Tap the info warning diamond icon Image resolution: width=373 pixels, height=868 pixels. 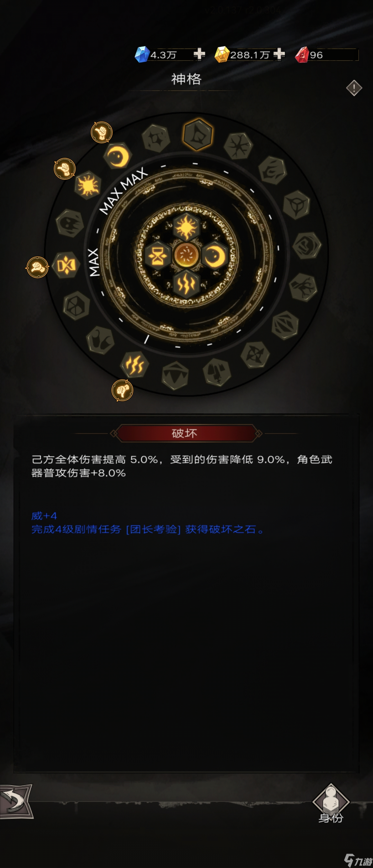coord(354,88)
